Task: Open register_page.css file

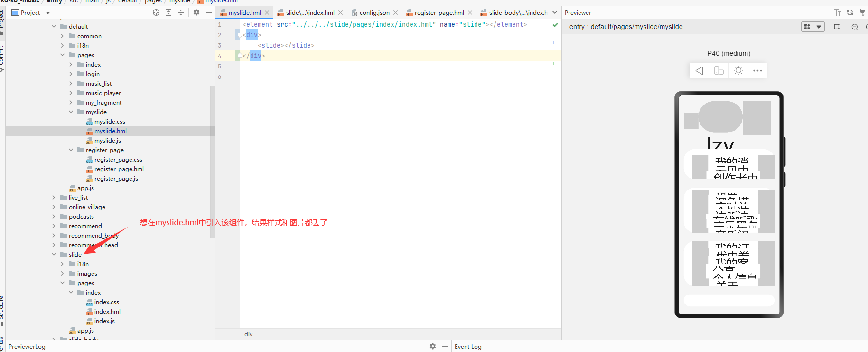Action: click(x=118, y=160)
